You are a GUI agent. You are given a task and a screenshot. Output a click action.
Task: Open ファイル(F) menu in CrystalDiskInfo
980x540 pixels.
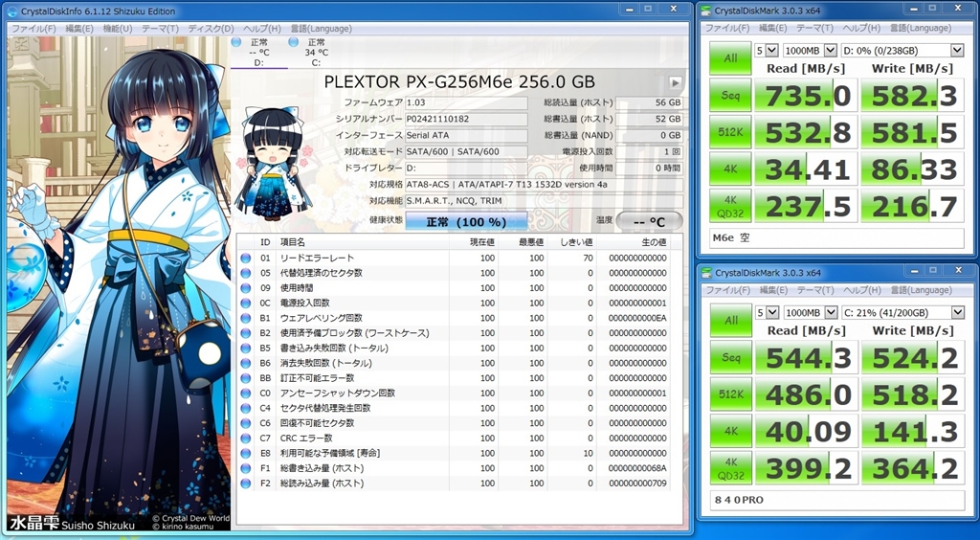[x=33, y=29]
